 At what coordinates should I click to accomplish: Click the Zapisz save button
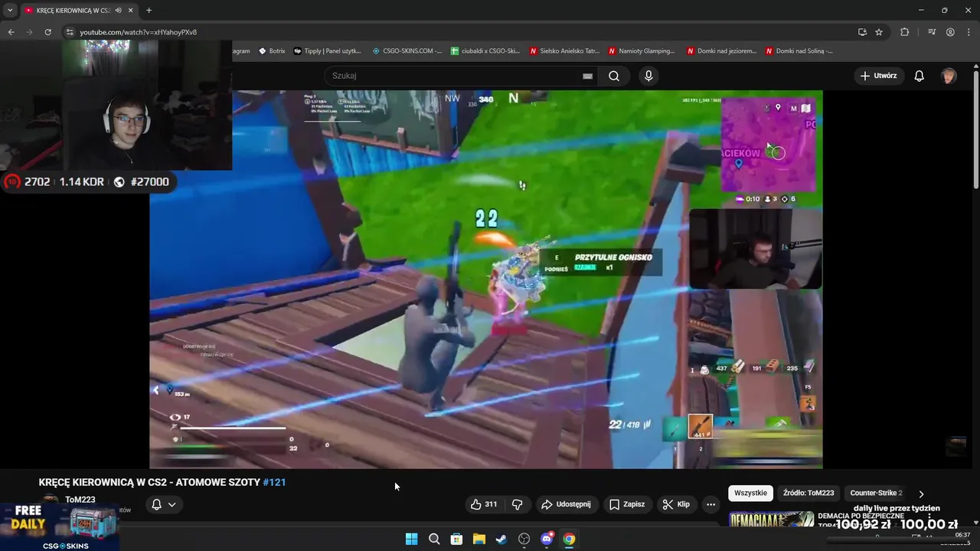pyautogui.click(x=627, y=504)
